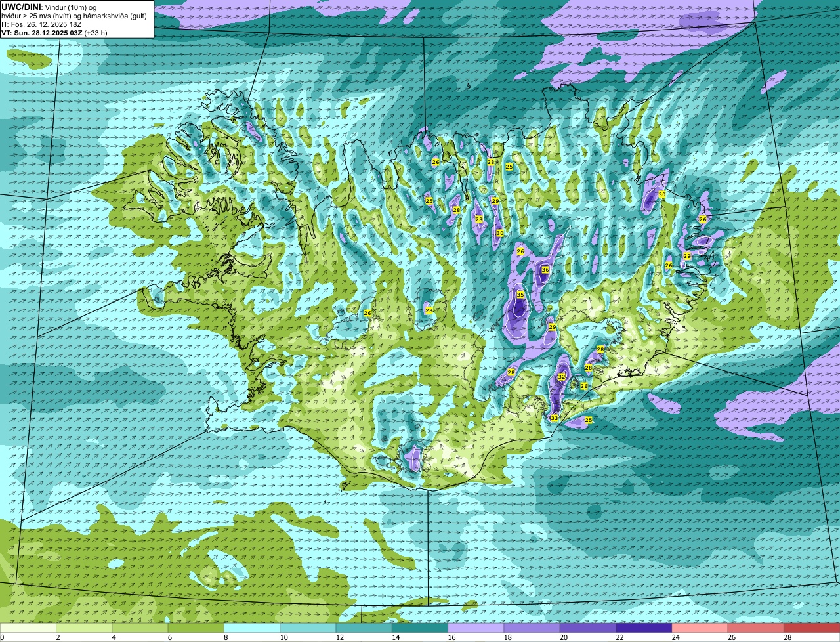Select the 8–10 m/s light cyan legend swatch
The width and height of the screenshot is (840, 642).
tap(252, 628)
